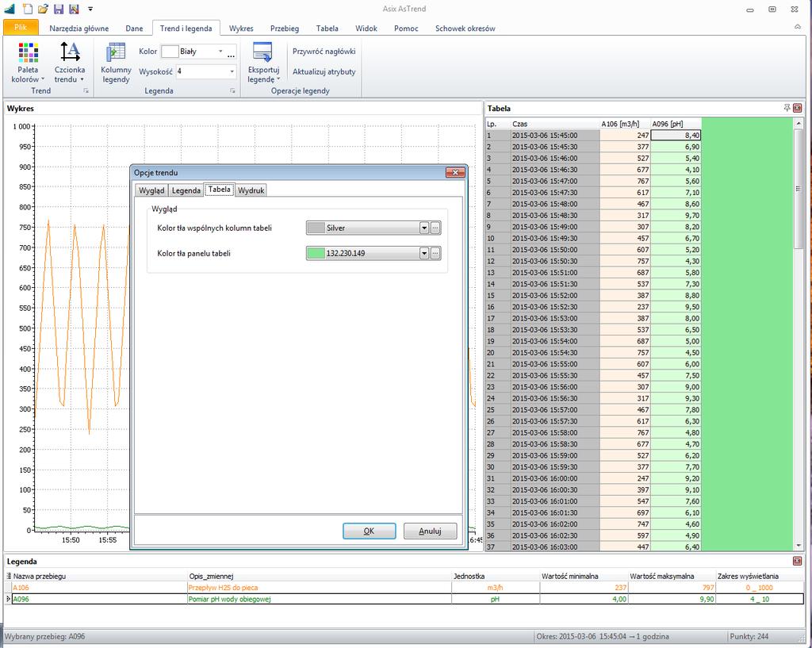Select table cell with value 8,40
The image size is (812, 648).
click(676, 135)
